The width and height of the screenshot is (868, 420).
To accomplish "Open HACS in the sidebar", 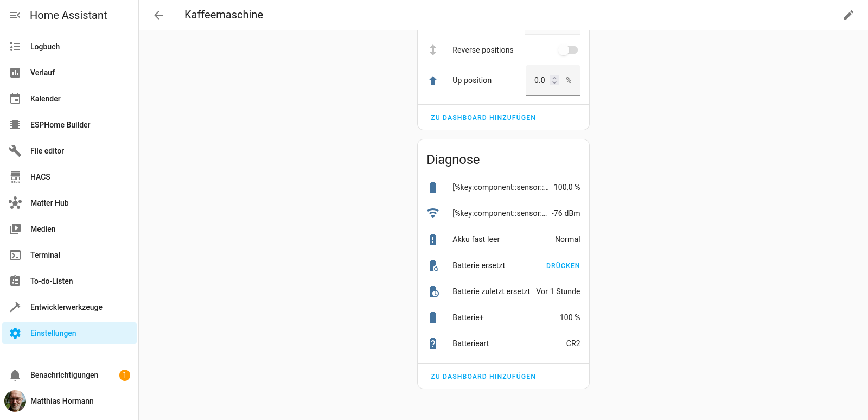I will 40,177.
